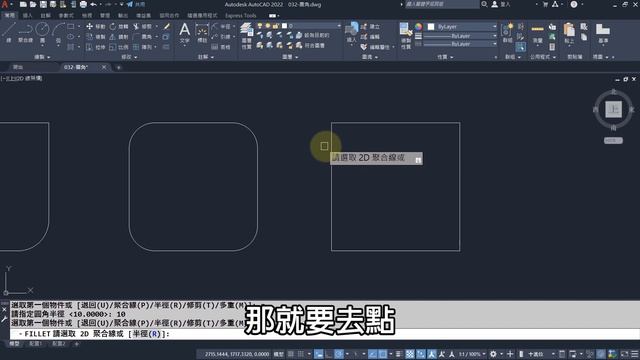The width and height of the screenshot is (640, 360).
Task: Click the object color wheel swatch
Action: click(418, 27)
